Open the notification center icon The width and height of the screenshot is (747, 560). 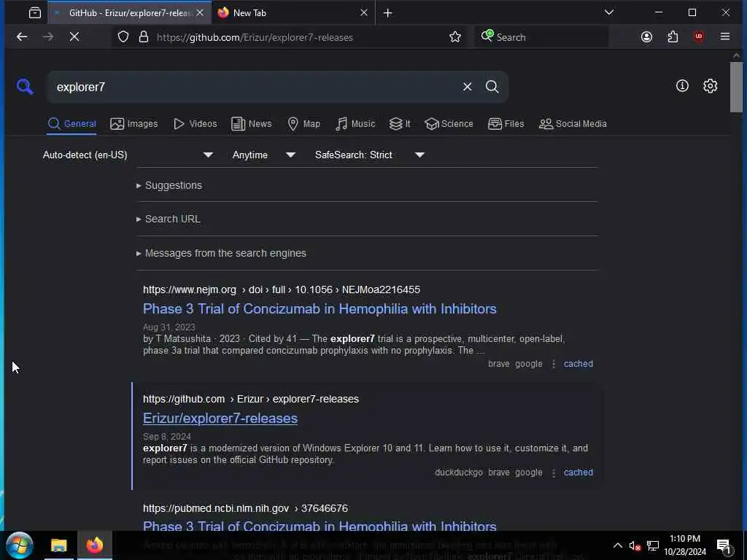click(724, 545)
